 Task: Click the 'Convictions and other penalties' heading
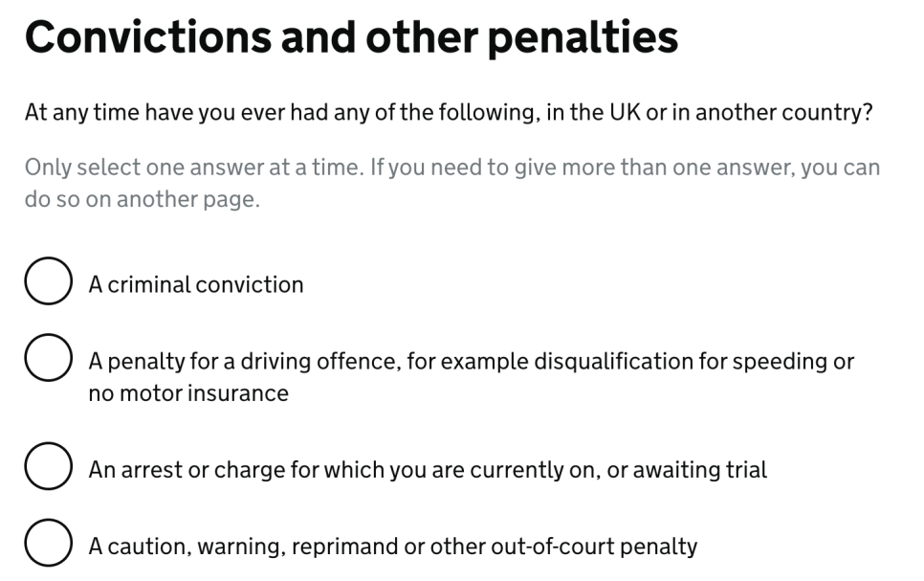click(351, 37)
